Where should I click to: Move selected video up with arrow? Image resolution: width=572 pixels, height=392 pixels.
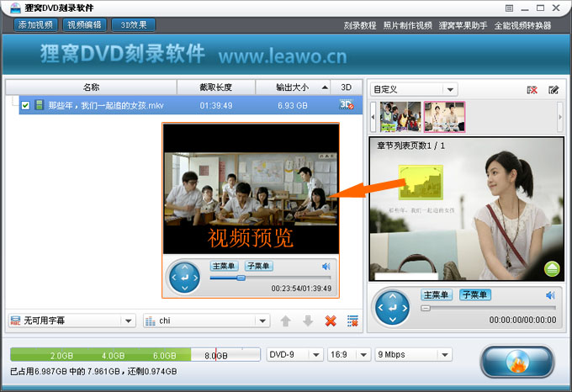tap(286, 320)
